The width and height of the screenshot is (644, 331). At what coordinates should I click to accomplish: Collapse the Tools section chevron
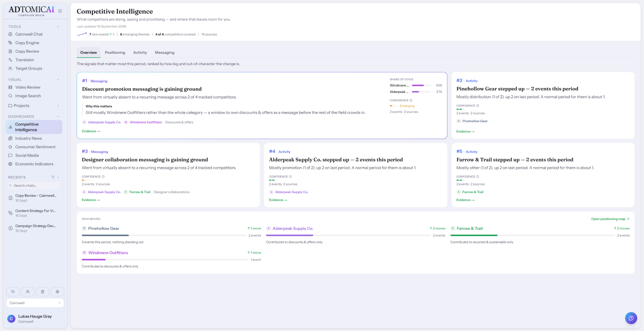(x=58, y=26)
